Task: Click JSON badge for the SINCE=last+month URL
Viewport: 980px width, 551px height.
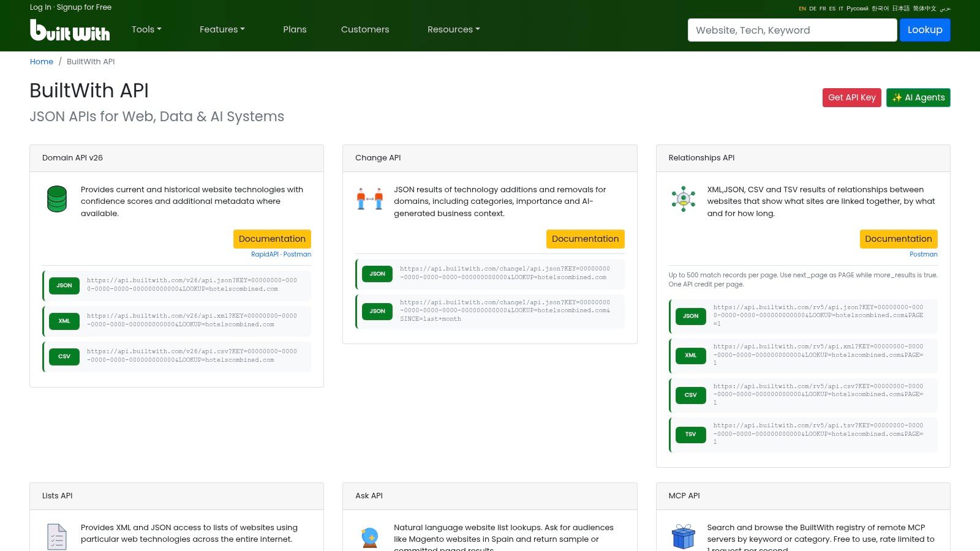Action: 377,311
